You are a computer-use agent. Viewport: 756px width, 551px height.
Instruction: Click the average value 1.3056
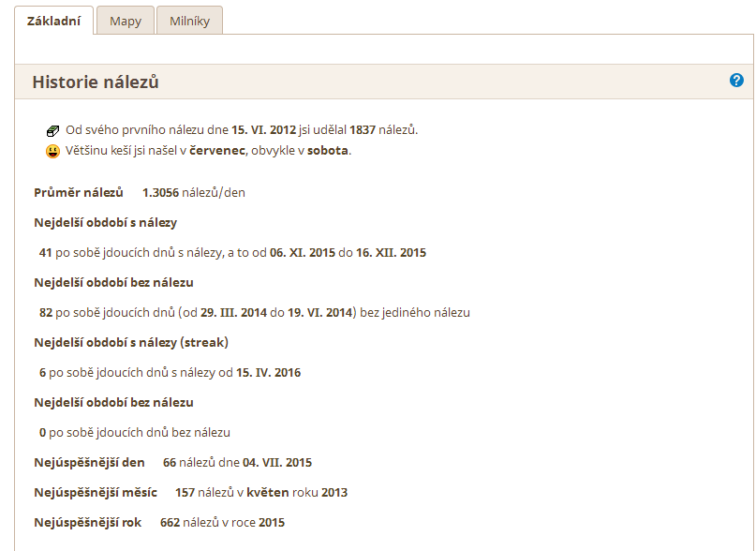click(x=160, y=192)
